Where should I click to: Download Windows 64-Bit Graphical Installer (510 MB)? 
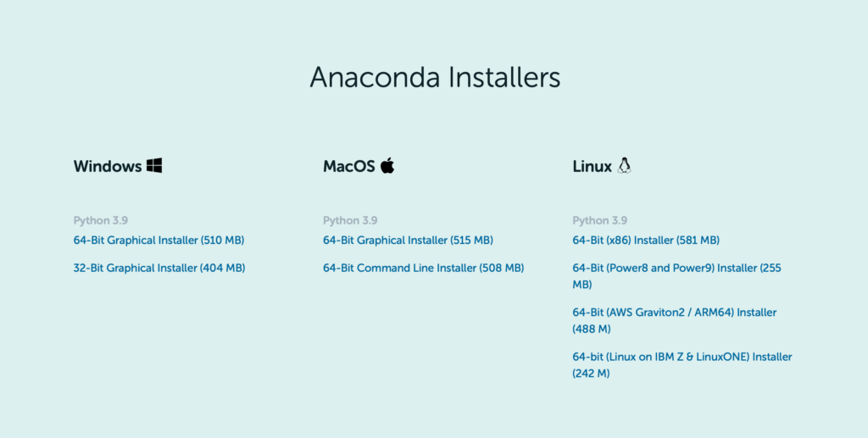(x=159, y=240)
